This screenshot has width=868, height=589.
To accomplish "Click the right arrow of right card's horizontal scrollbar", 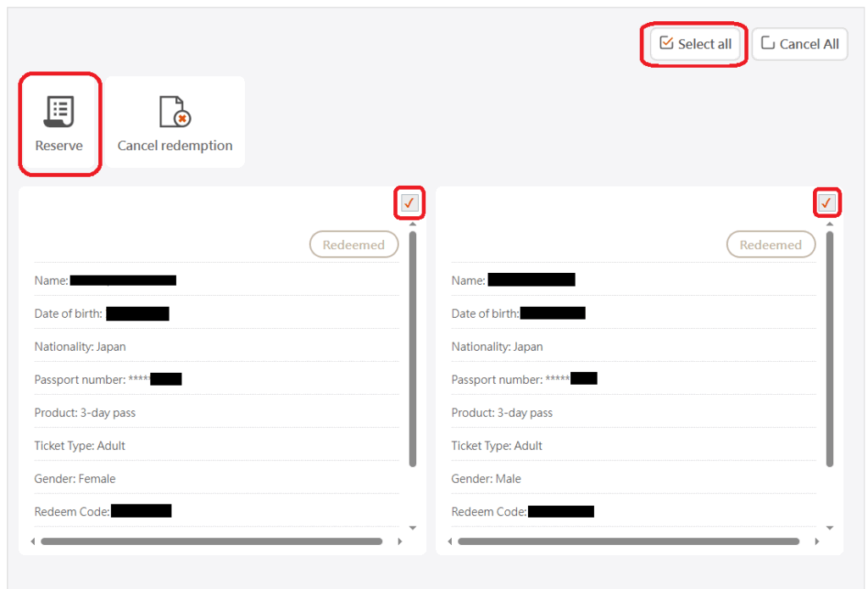I will coord(817,541).
